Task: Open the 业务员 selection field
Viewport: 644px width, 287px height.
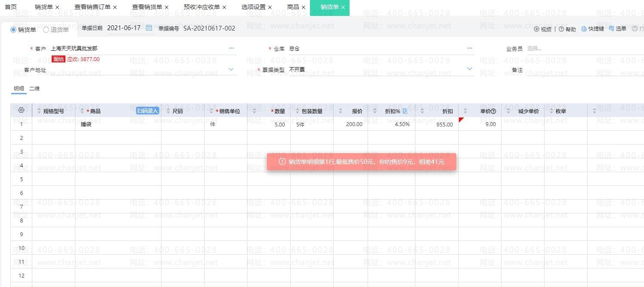Action: 581,49
